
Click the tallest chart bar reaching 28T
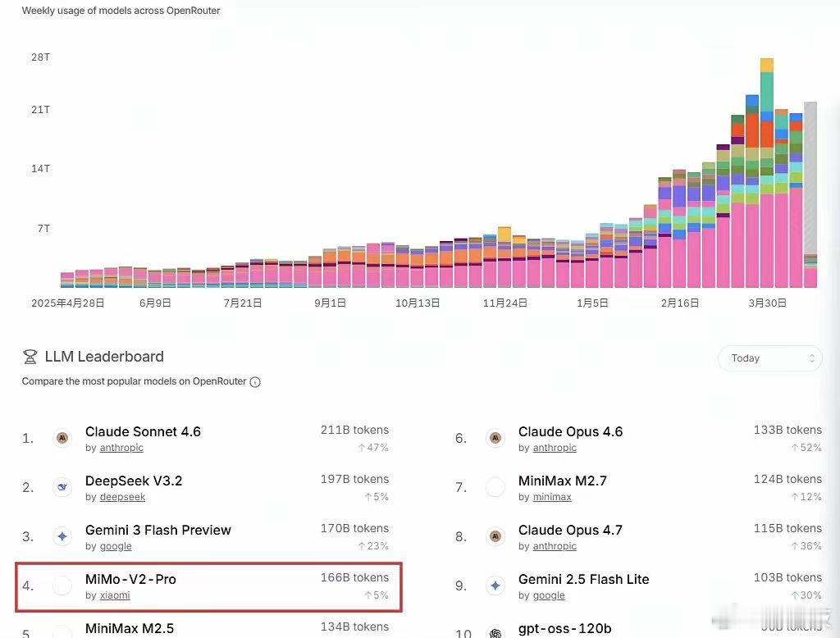click(767, 173)
